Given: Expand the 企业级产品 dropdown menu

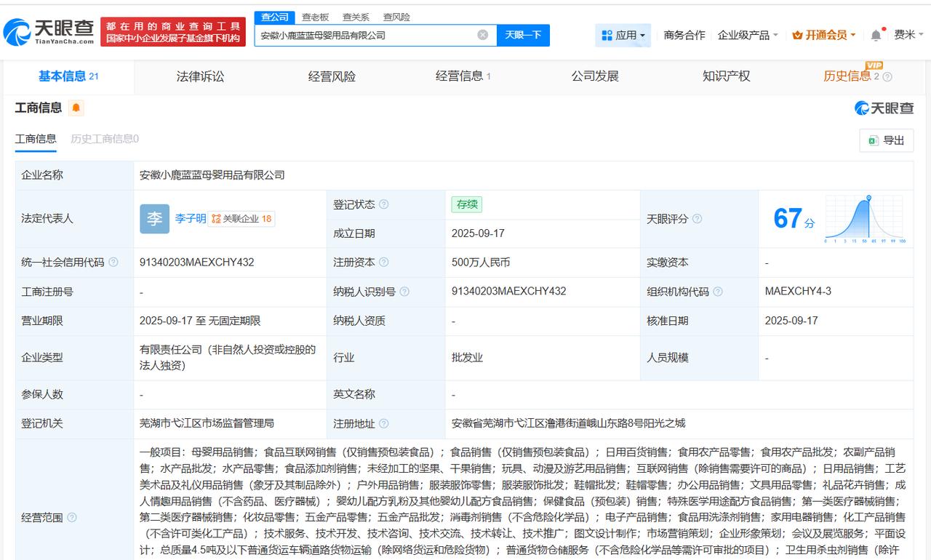Looking at the screenshot, I should point(748,35).
